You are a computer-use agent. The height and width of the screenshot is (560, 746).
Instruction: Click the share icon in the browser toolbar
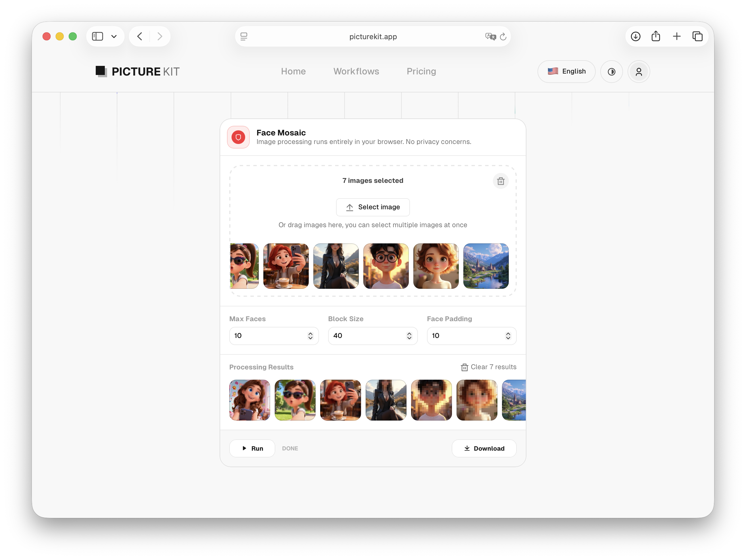pos(656,36)
